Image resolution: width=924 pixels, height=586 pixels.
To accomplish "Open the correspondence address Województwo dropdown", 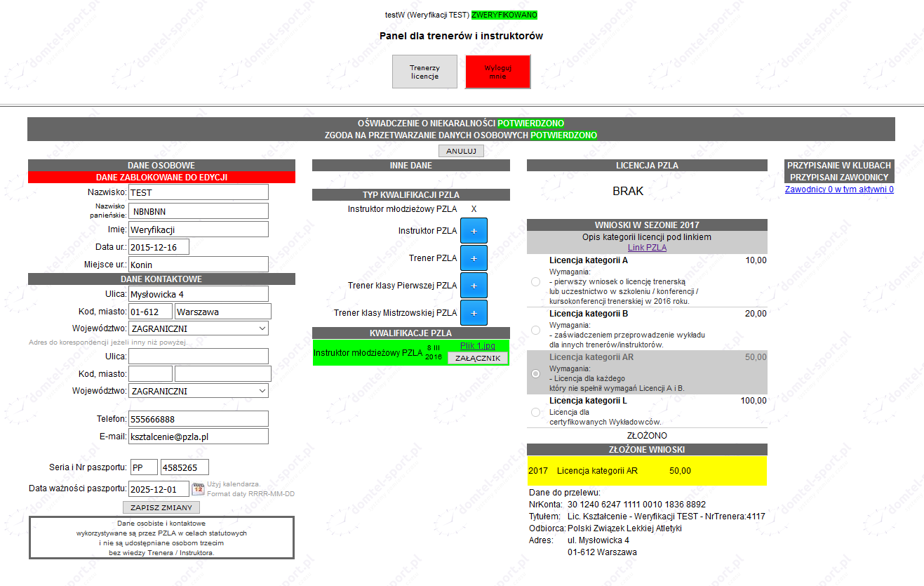I will (x=199, y=391).
